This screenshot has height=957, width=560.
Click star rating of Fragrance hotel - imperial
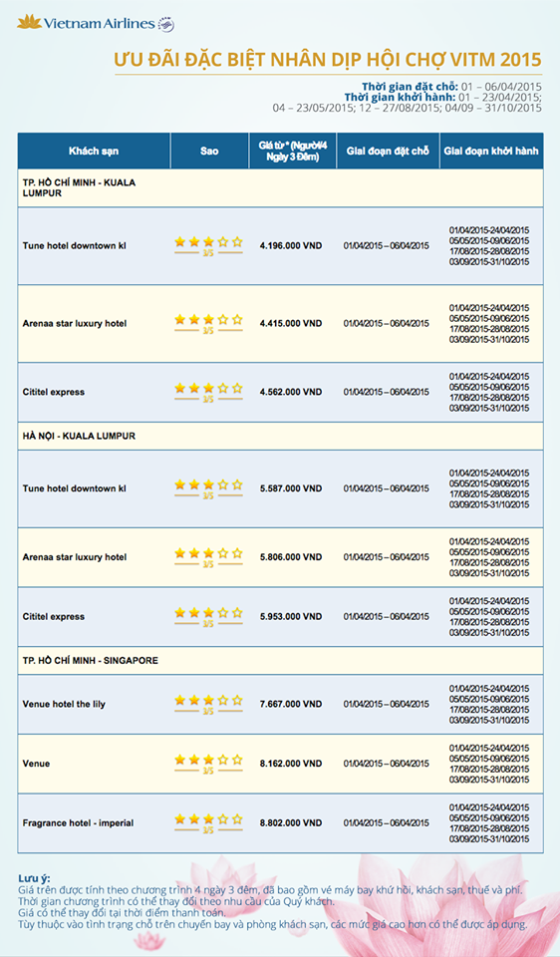pyautogui.click(x=208, y=822)
